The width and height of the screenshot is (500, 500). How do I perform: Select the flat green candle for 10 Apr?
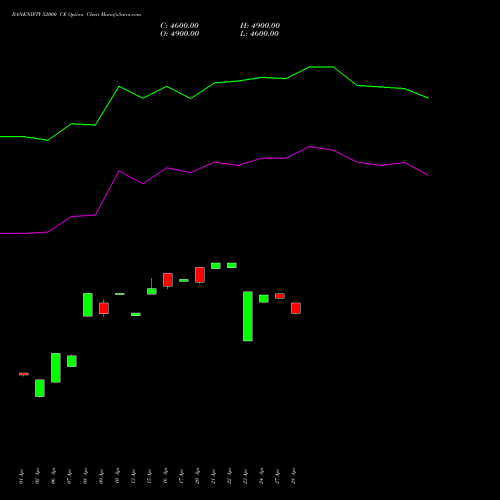coord(120,294)
